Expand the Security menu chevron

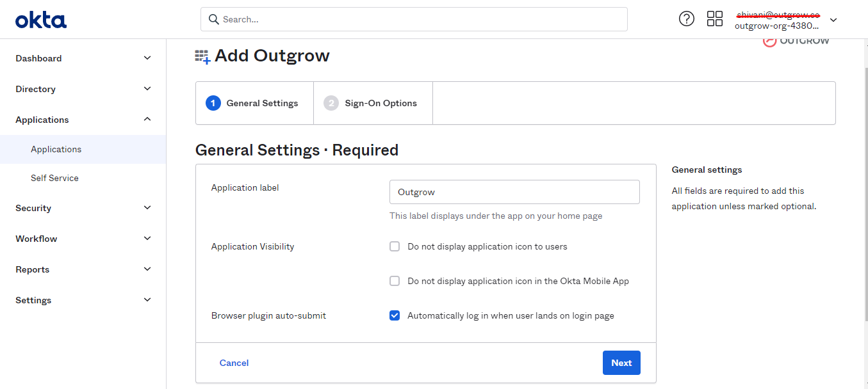tap(147, 208)
